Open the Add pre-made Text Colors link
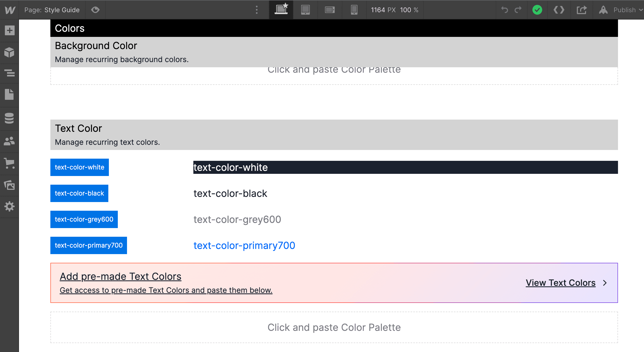 (x=120, y=276)
